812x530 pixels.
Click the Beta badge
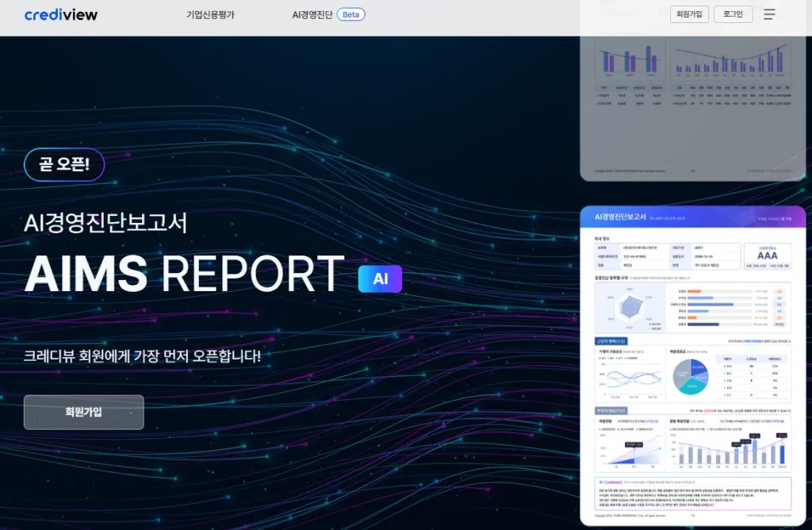coord(350,14)
